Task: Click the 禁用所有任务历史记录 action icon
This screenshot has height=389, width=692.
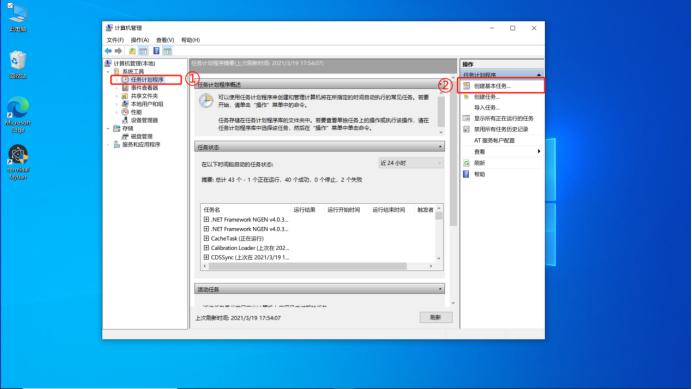Action: (466, 129)
